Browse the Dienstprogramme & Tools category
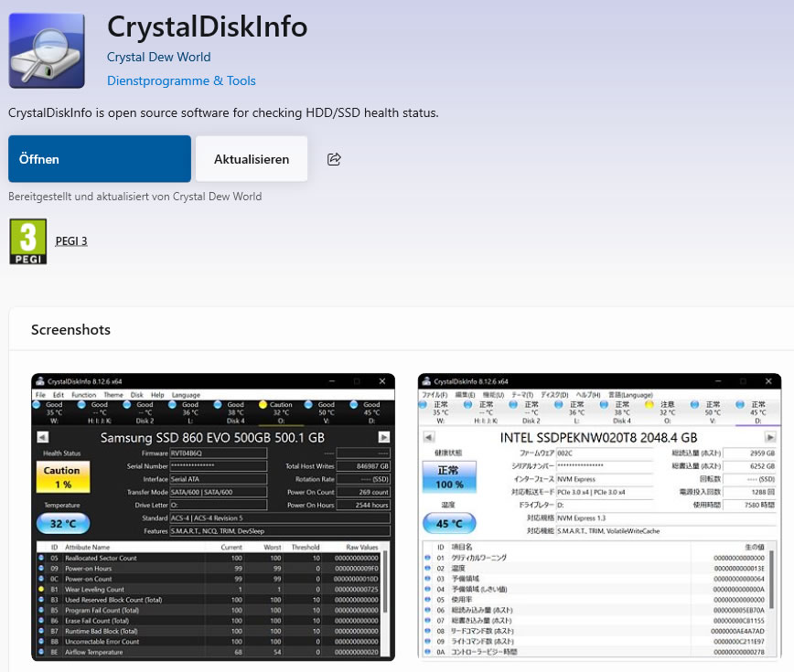Screen dimensions: 794x672 [x=181, y=80]
